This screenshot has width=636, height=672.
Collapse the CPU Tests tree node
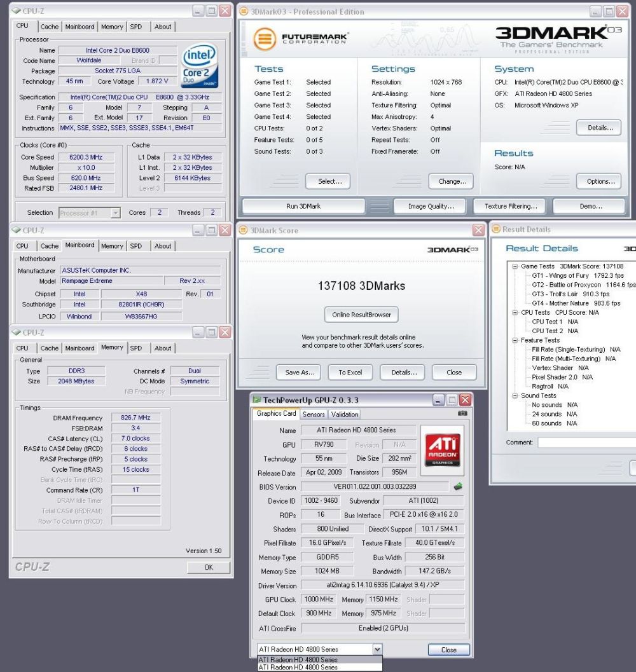pos(515,312)
